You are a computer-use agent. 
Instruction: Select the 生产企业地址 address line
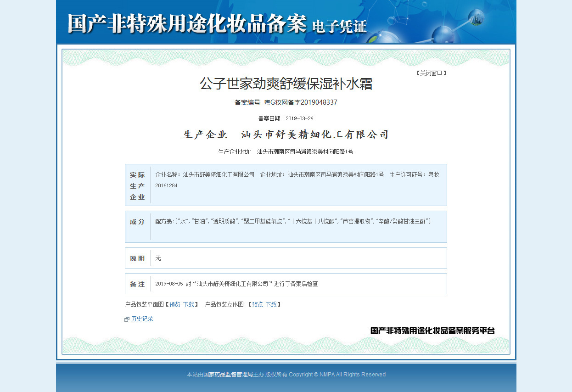286,151
